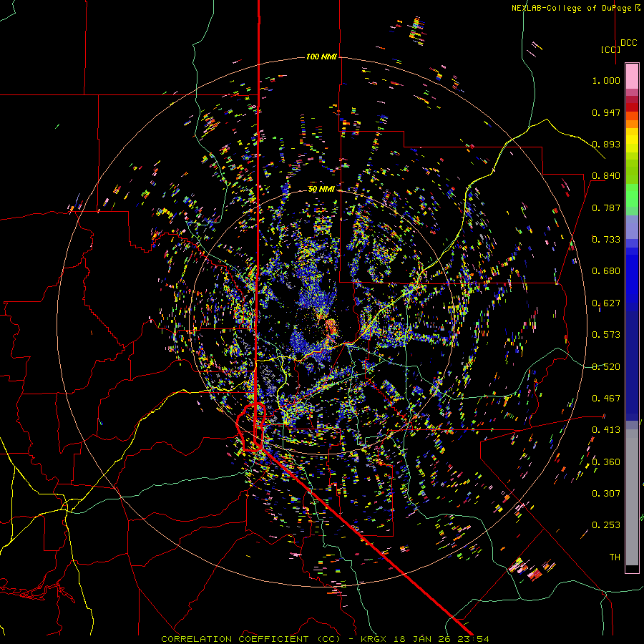Click the 0.840 legend value
Image resolution: width=644 pixels, height=644 pixels.
[606, 176]
